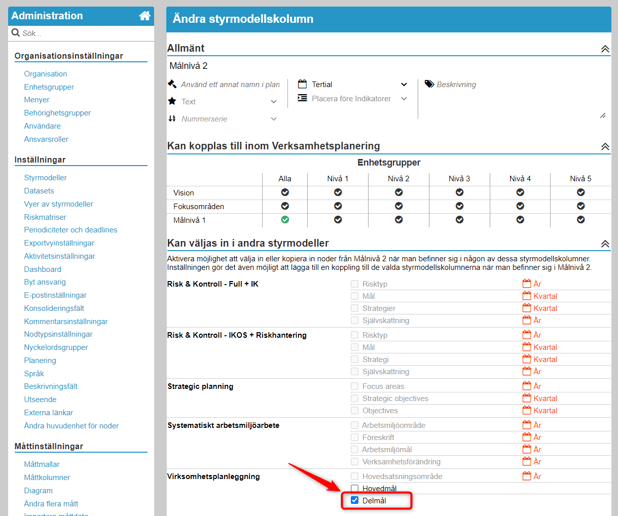This screenshot has width=618, height=516.
Task: Click the tag icon beside Beskrivning
Action: click(429, 85)
